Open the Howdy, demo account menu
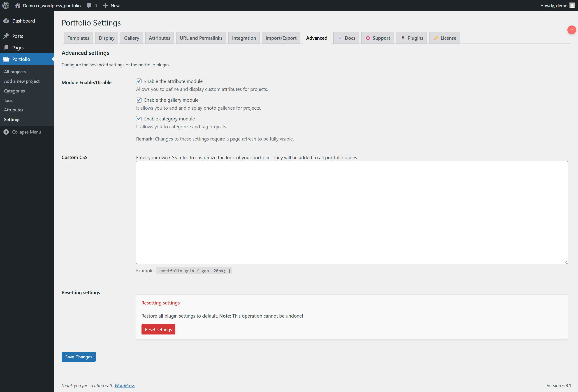The width and height of the screenshot is (578, 392). click(553, 5)
